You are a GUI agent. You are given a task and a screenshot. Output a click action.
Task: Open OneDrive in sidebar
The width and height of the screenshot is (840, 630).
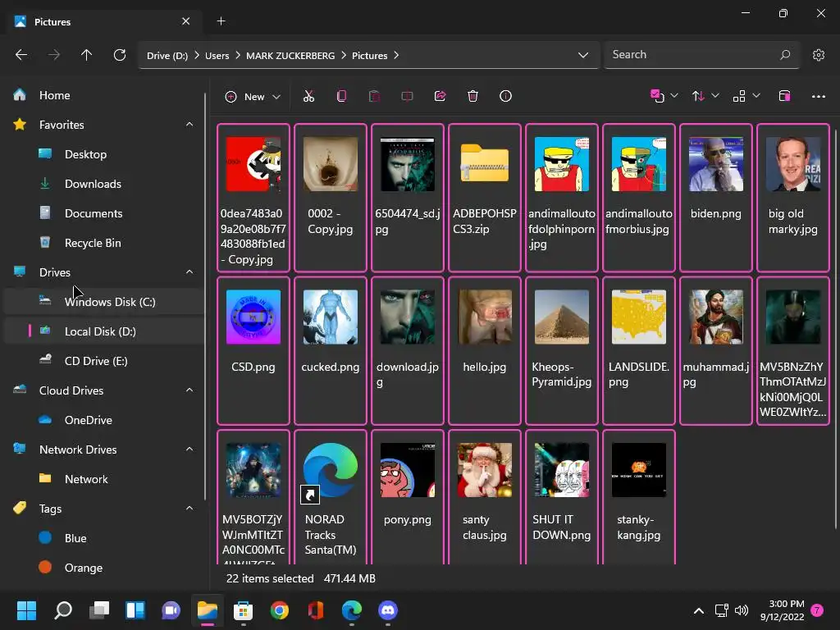click(103, 420)
